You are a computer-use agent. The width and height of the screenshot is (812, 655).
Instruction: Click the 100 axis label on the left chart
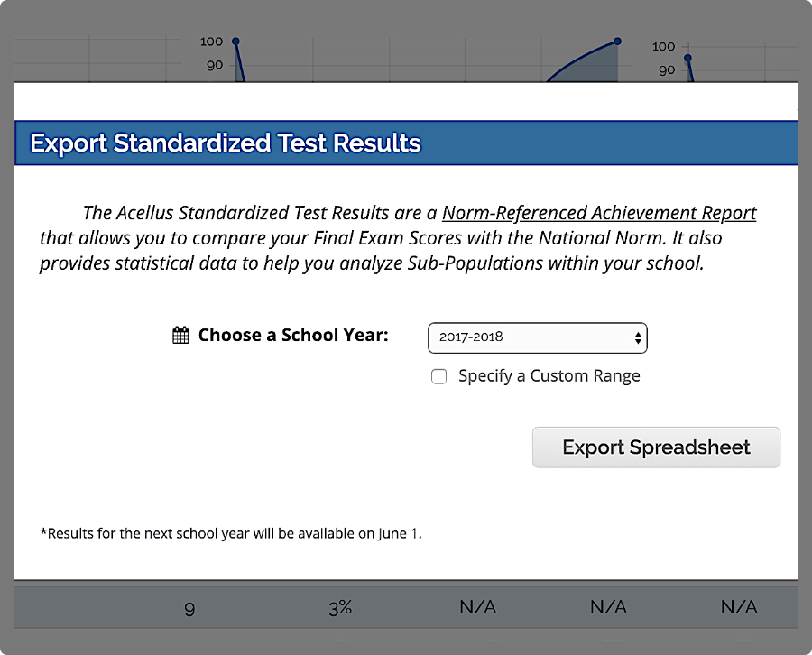tap(210, 41)
